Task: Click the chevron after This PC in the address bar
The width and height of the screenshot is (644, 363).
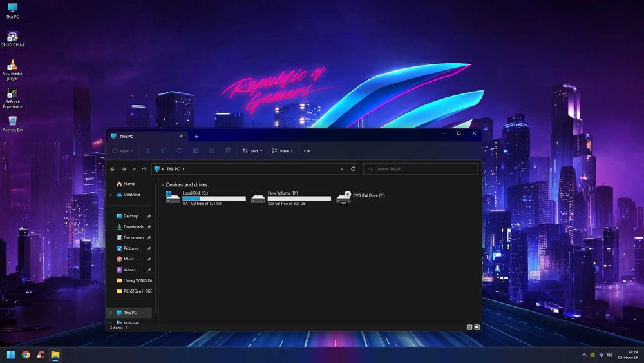Action: click(x=184, y=169)
